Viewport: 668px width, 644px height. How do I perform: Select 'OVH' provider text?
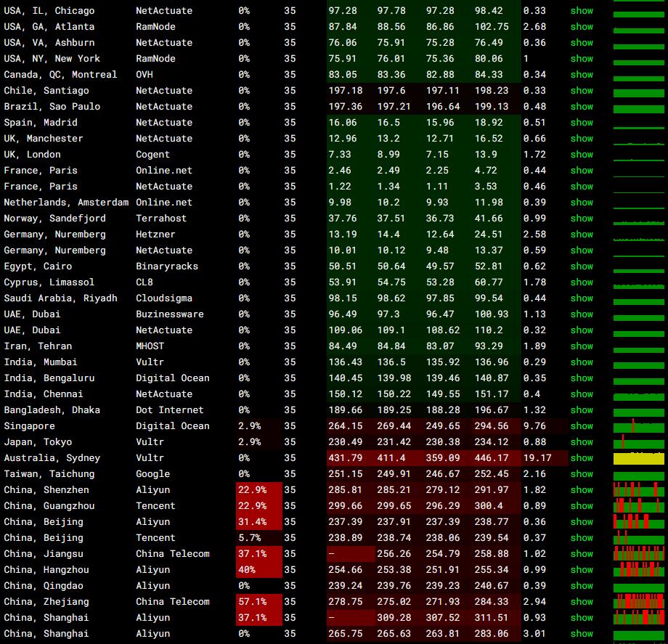(144, 75)
